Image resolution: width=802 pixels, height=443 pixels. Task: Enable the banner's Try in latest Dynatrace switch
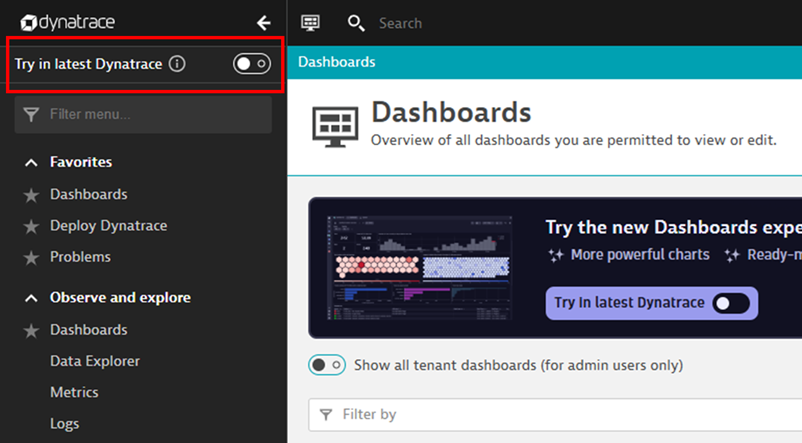pos(730,303)
